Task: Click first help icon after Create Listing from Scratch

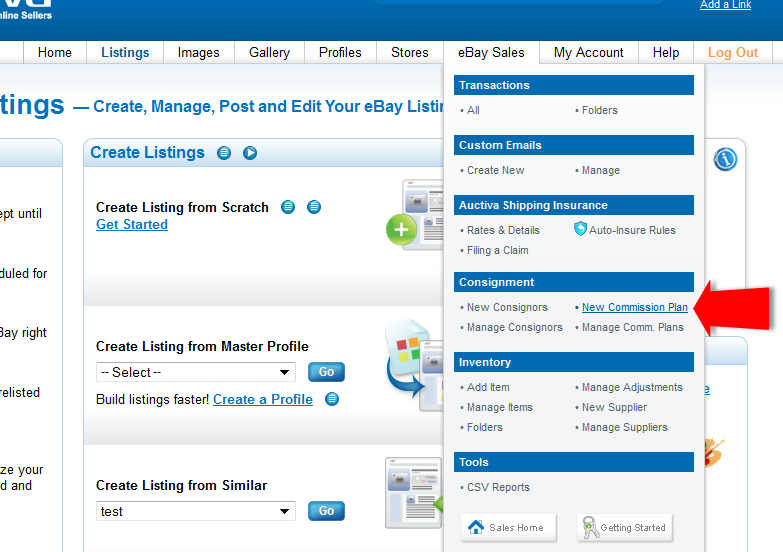Action: 288,207
